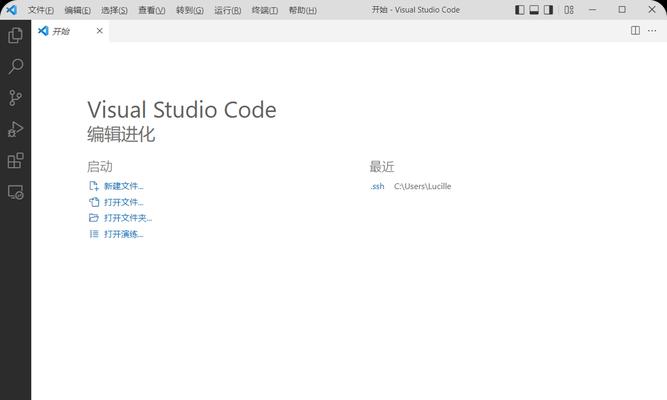Open recent .ssh folder

[x=377, y=186]
